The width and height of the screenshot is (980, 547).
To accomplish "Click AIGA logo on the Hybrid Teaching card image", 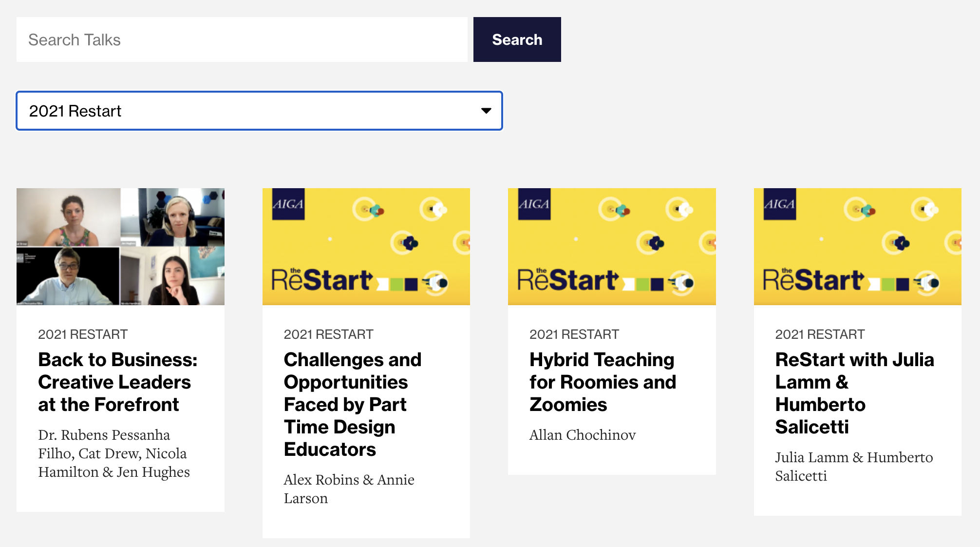I will point(534,204).
